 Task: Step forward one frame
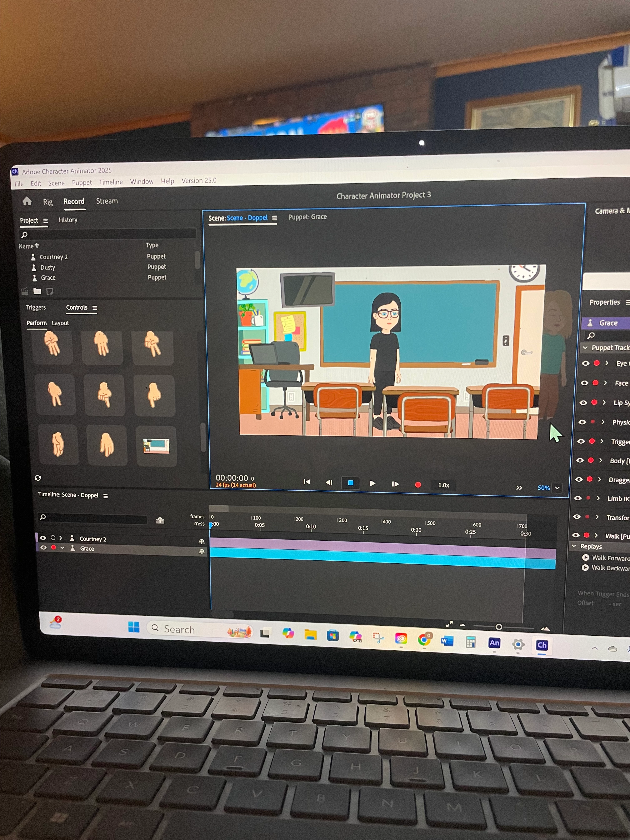click(x=395, y=484)
